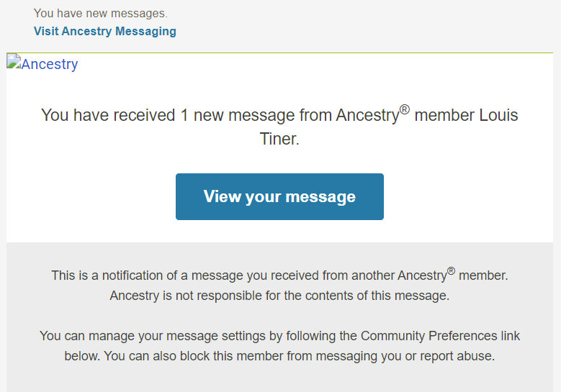Click the horizontal divider above the Ancestry logo

tap(279, 53)
